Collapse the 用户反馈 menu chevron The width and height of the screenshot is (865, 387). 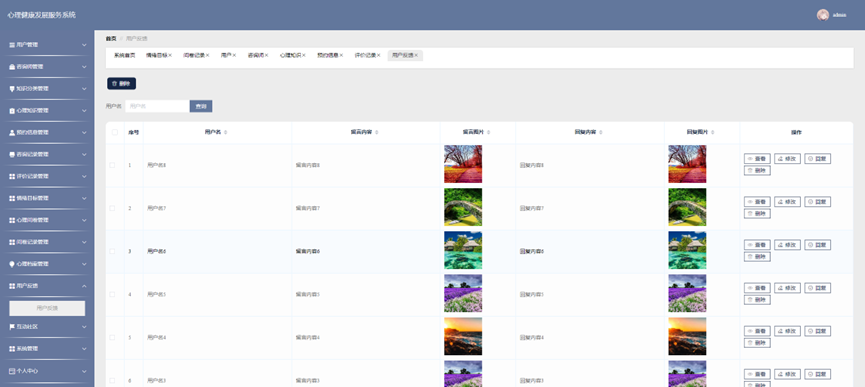click(84, 286)
